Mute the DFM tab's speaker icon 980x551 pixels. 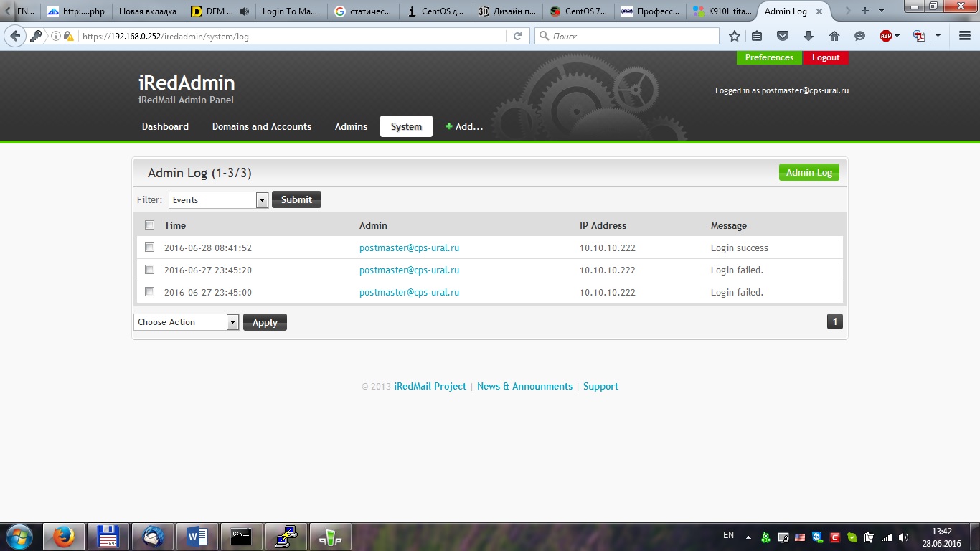[245, 11]
